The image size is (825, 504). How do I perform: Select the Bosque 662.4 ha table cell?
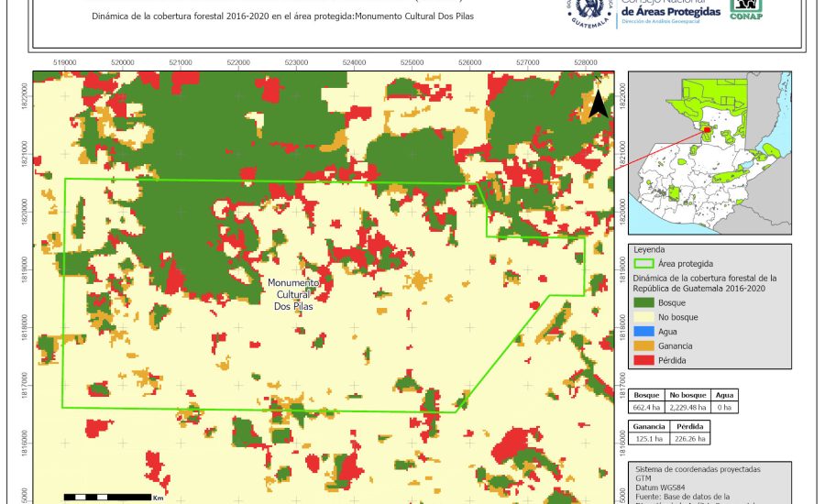[647, 407]
